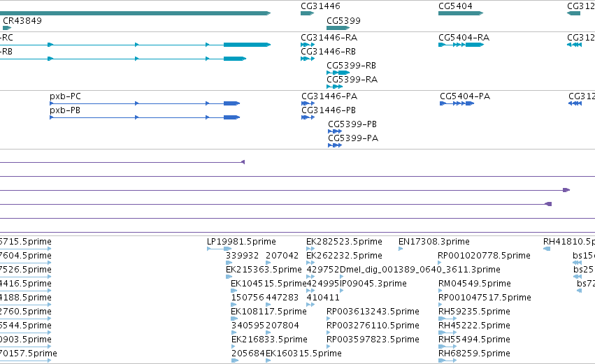Click the CG31446-PA protein label
Image resolution: width=595 pixels, height=364 pixels.
point(329,96)
